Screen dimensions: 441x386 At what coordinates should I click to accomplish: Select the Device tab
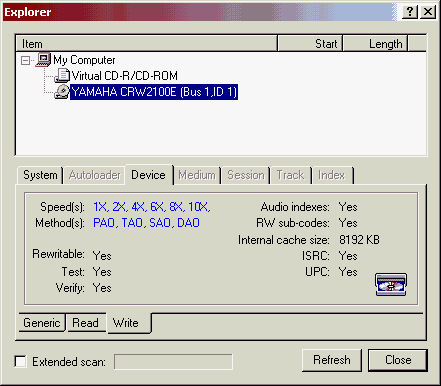pyautogui.click(x=149, y=175)
